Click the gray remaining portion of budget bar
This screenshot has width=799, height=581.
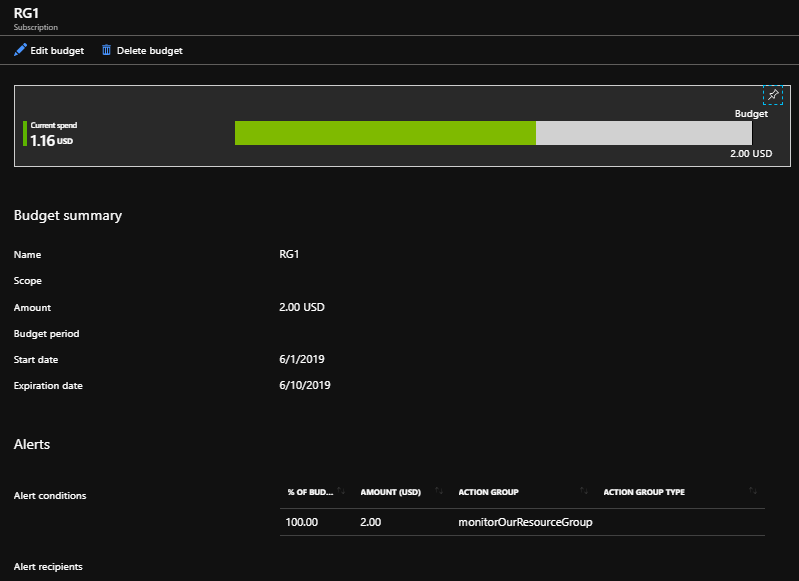[x=643, y=133]
